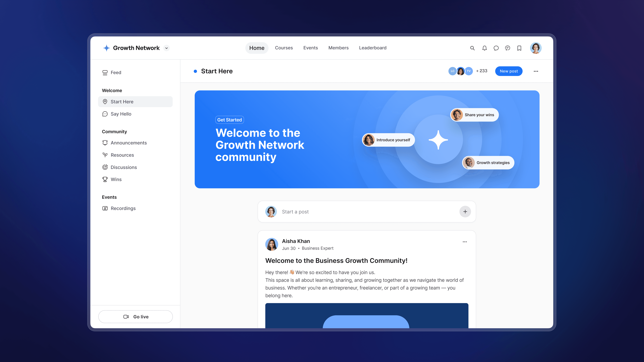The image size is (644, 362).
Task: Click the Jun 30 post date
Action: (289, 248)
